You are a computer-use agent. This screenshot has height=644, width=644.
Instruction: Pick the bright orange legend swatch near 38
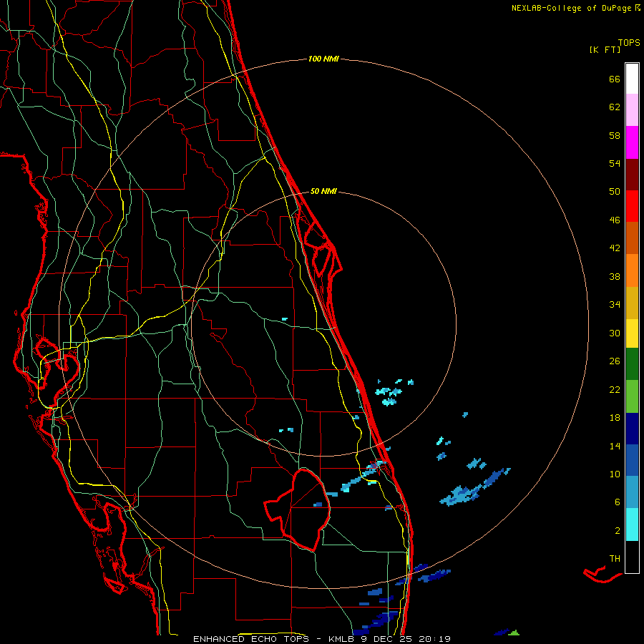coord(632,270)
